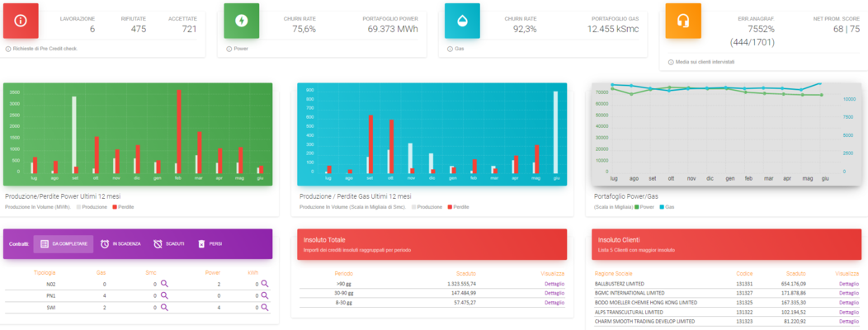Open kWh magnifier in N02 row

[265, 284]
